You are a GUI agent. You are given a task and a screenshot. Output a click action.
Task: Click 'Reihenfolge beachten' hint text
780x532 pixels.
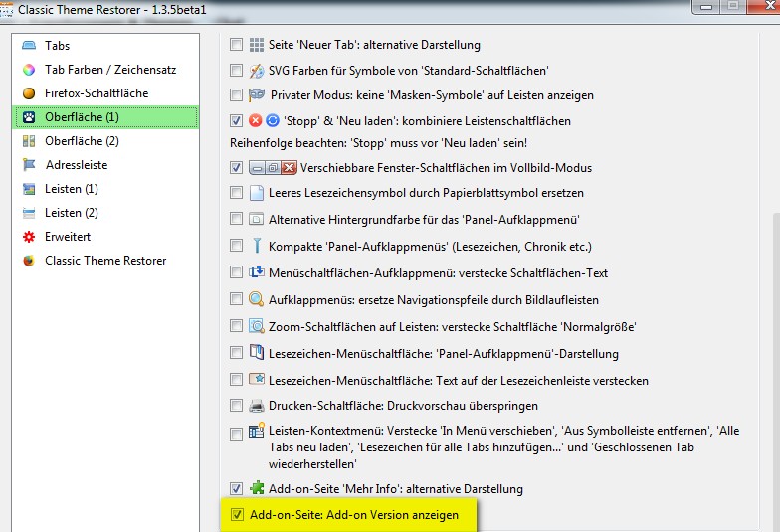tap(378, 143)
